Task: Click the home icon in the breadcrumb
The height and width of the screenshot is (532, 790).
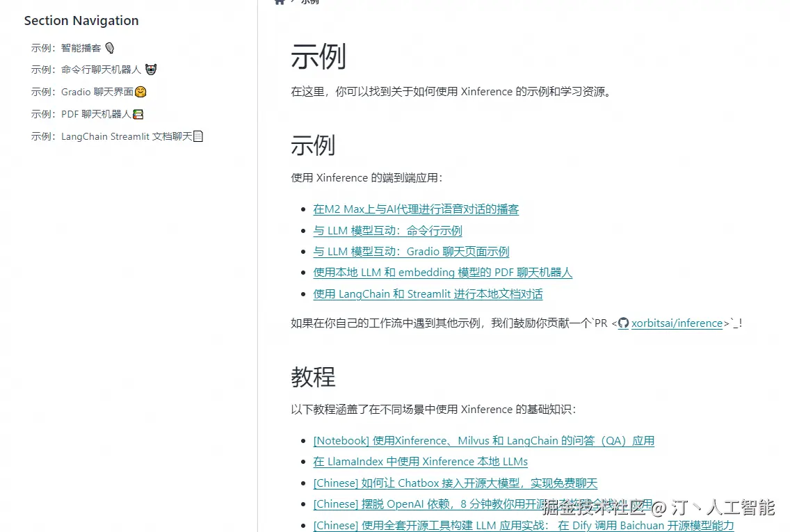Action: tap(280, 2)
